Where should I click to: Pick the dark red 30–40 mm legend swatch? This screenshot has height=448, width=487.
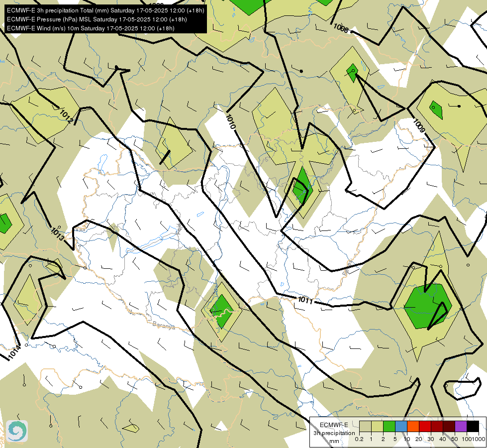point(437,427)
